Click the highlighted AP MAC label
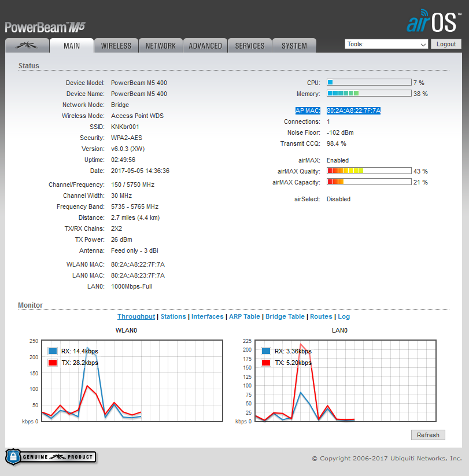The image size is (469, 476). 308,110
